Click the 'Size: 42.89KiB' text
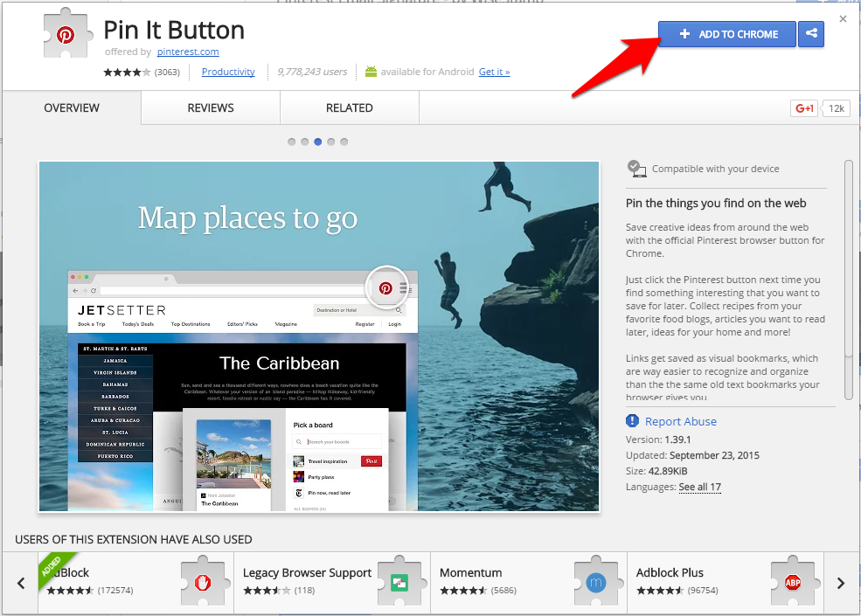 click(656, 471)
